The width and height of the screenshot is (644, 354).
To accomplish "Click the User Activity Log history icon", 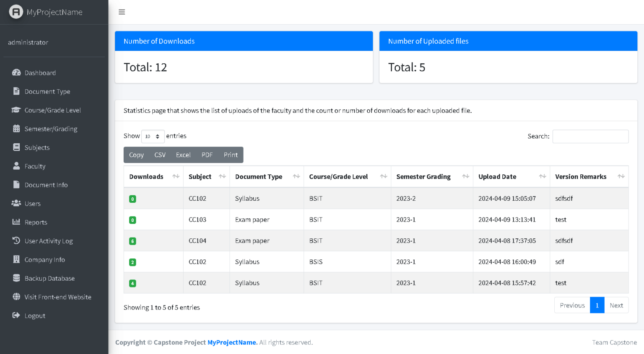I will pos(16,240).
